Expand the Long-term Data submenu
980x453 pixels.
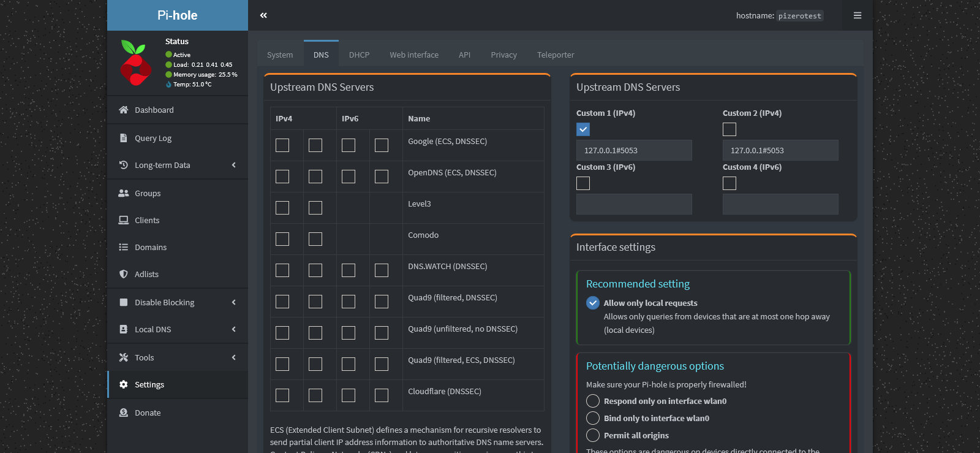233,165
